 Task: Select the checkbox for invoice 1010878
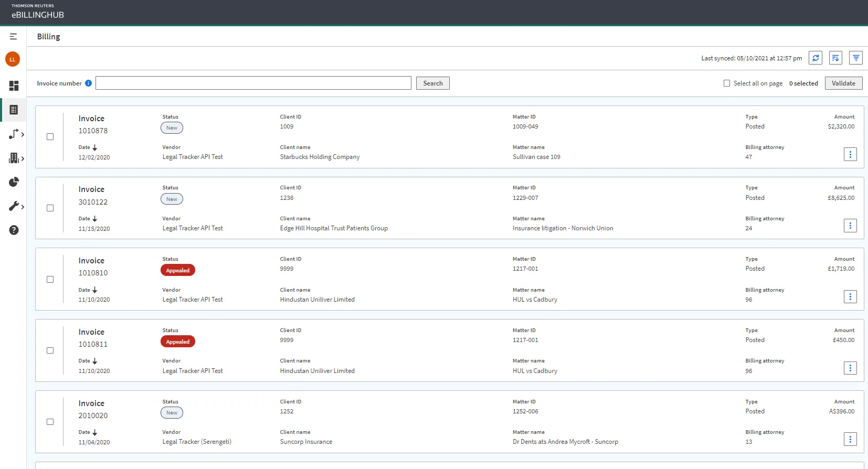click(x=50, y=137)
